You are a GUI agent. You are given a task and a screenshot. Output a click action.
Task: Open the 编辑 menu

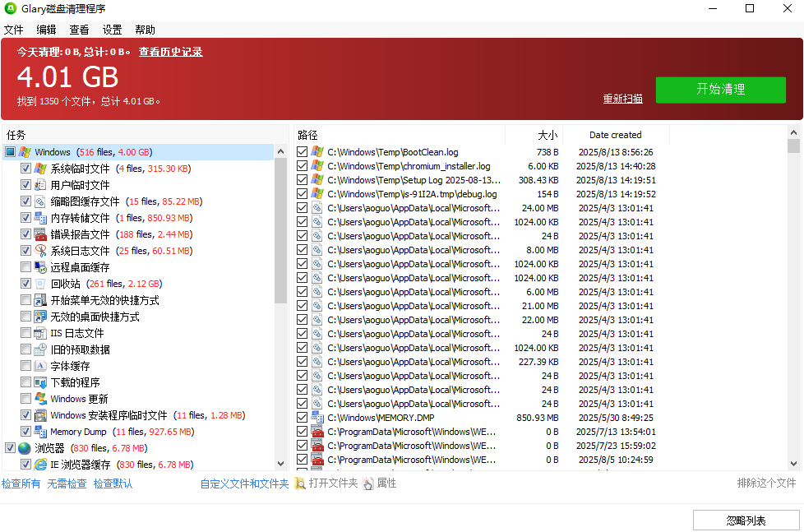(46, 30)
